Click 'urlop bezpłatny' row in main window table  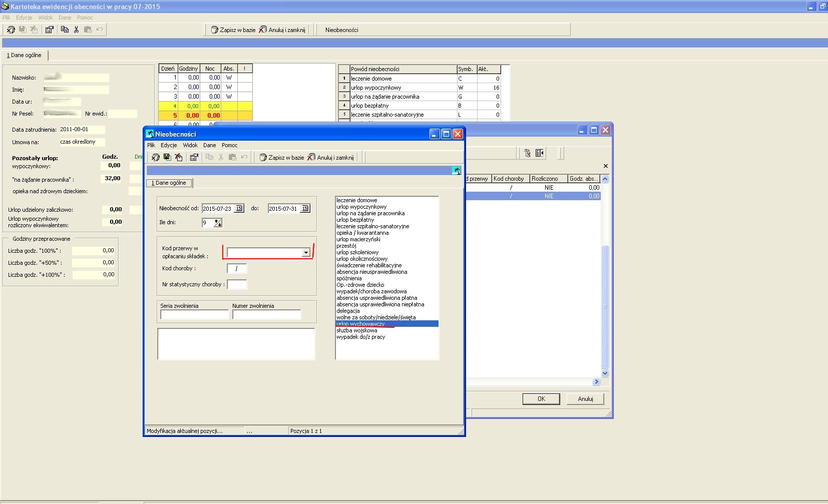pos(420,106)
